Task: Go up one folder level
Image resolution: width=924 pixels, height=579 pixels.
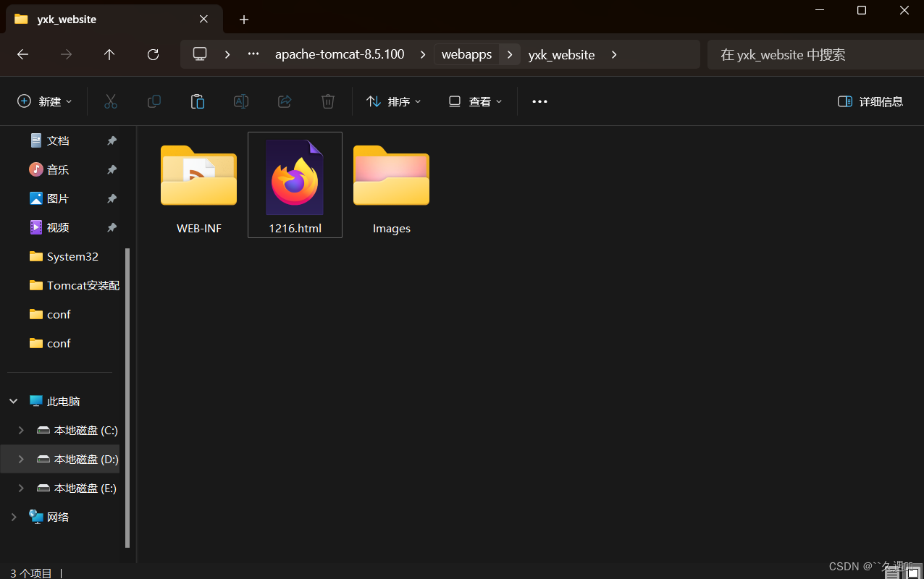Action: click(109, 54)
